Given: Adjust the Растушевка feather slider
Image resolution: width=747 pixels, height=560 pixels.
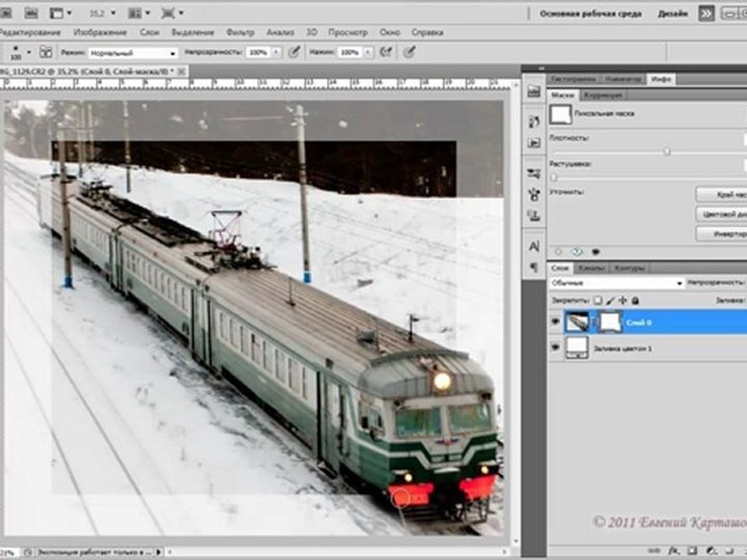Looking at the screenshot, I should [553, 177].
